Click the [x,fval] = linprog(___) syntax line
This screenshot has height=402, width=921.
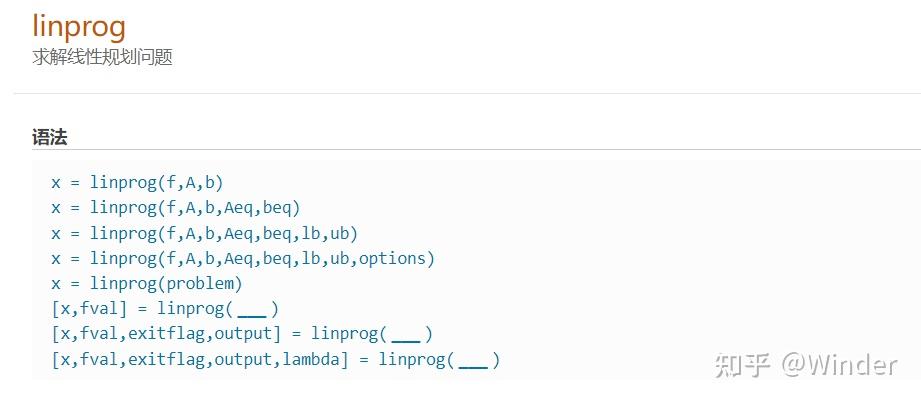pos(165,309)
